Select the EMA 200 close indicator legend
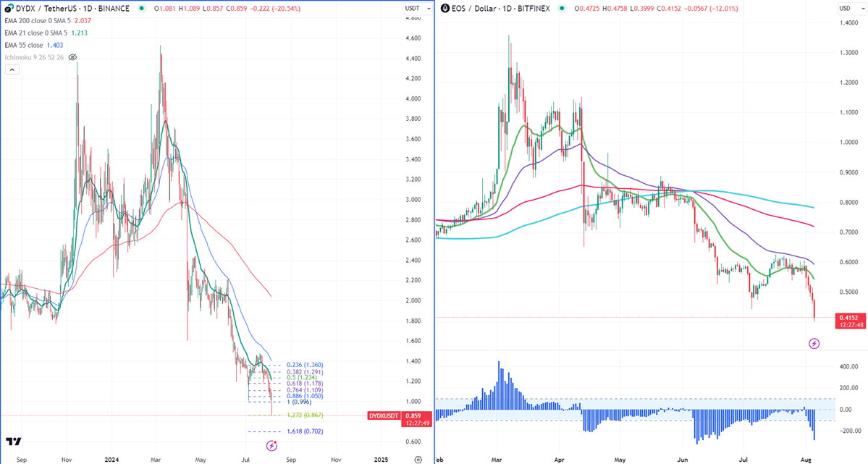 click(39, 20)
